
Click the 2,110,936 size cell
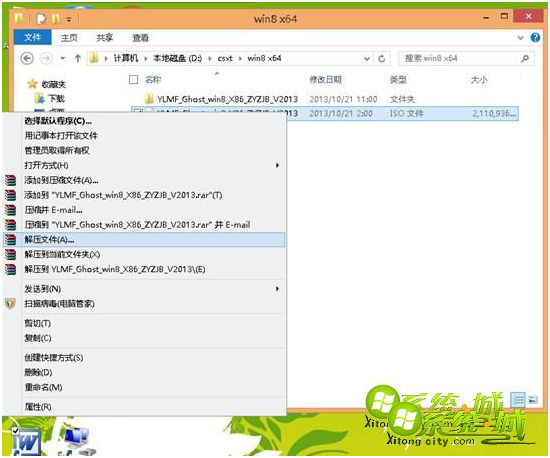point(494,113)
